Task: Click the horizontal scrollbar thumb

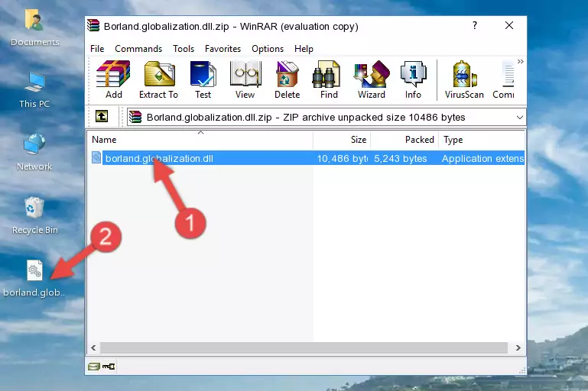Action: coord(304,347)
